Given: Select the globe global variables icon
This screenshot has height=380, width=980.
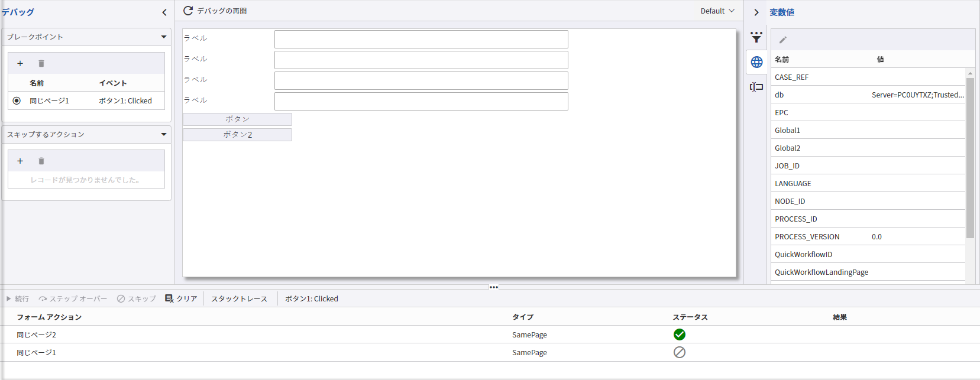Looking at the screenshot, I should pyautogui.click(x=756, y=62).
